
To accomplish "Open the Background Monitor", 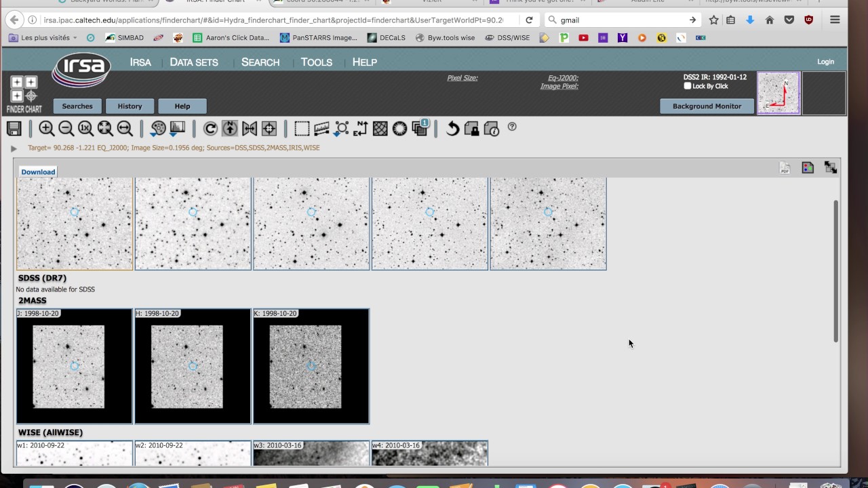I will (x=707, y=106).
